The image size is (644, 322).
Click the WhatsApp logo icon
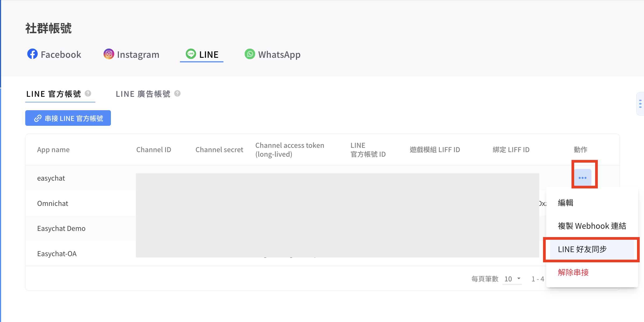250,54
